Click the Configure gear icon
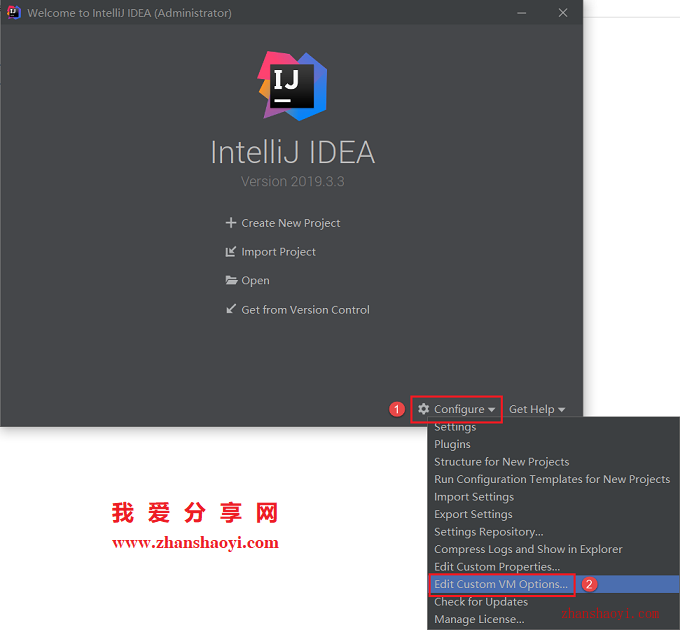The height and width of the screenshot is (630, 680). click(x=424, y=409)
